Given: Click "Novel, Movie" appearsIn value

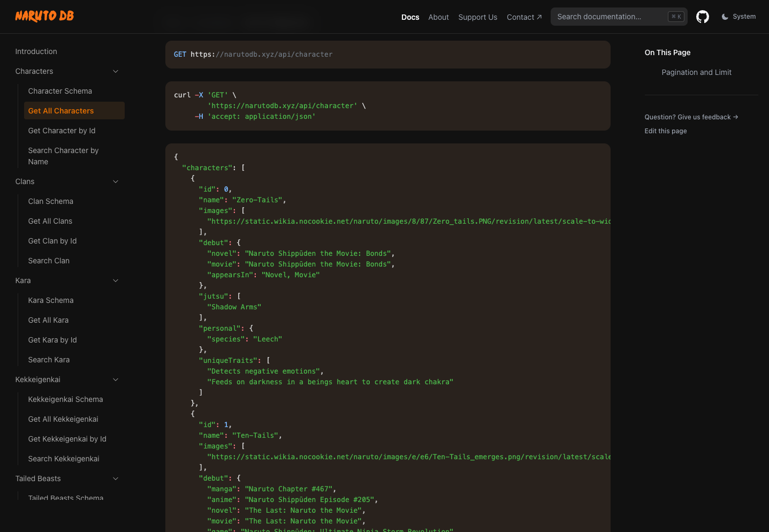Looking at the screenshot, I should (290, 275).
